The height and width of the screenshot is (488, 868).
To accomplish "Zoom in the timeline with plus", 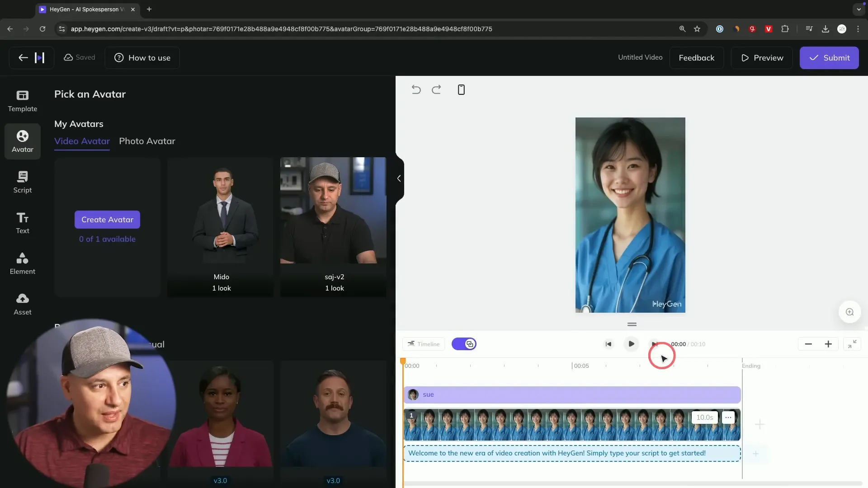I will click(x=828, y=344).
